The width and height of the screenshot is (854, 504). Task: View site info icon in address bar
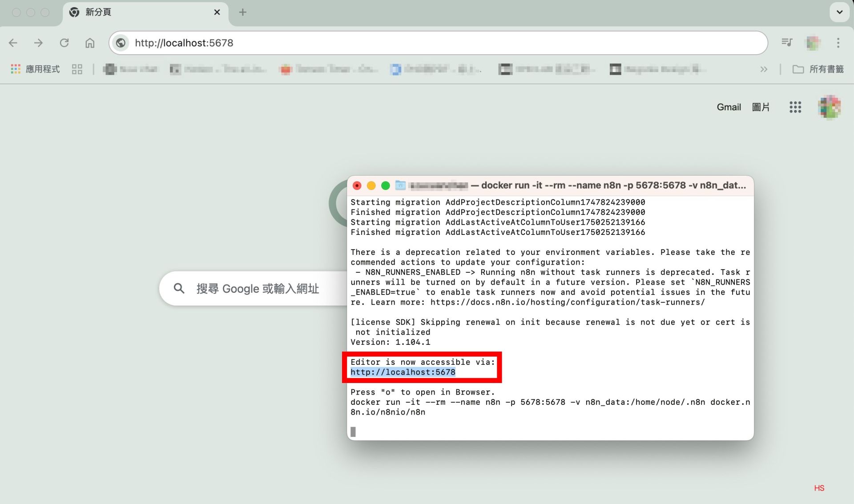(x=121, y=43)
